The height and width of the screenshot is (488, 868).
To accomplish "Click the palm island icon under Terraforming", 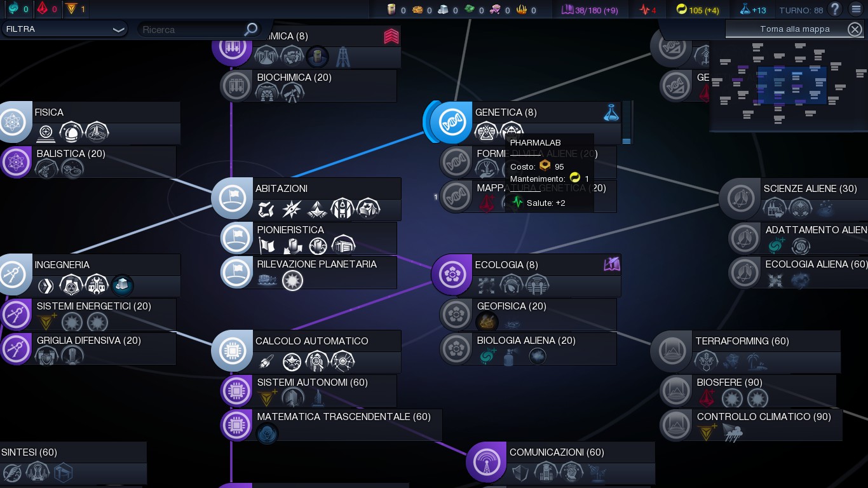I will tap(757, 362).
